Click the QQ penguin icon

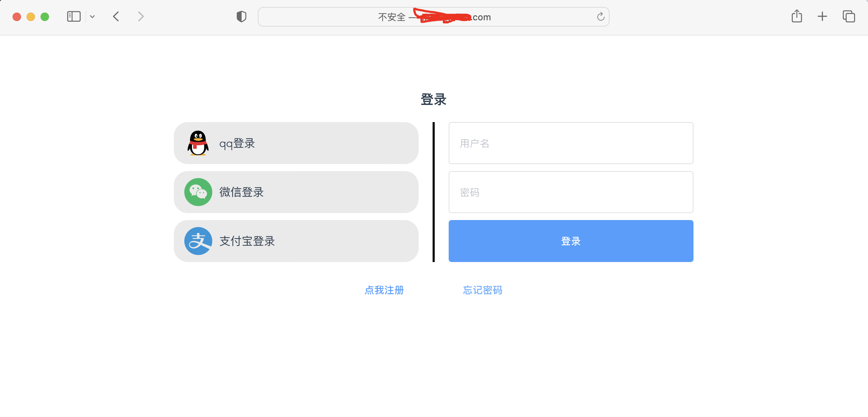coord(198,143)
